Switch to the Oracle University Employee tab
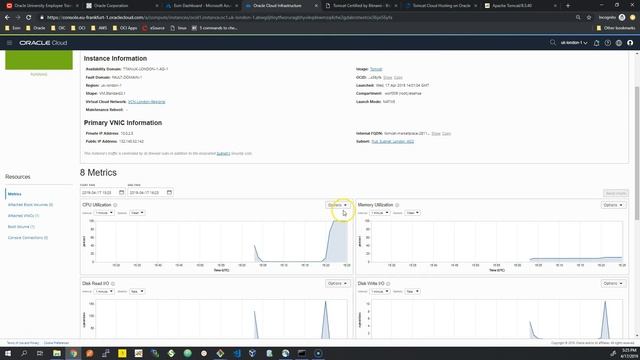Image resolution: width=640 pixels, height=360 pixels. point(42,6)
